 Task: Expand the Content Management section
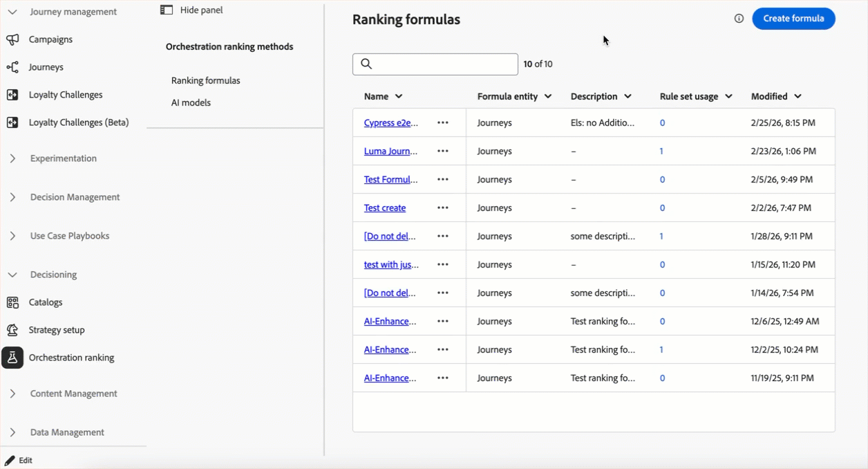12,394
